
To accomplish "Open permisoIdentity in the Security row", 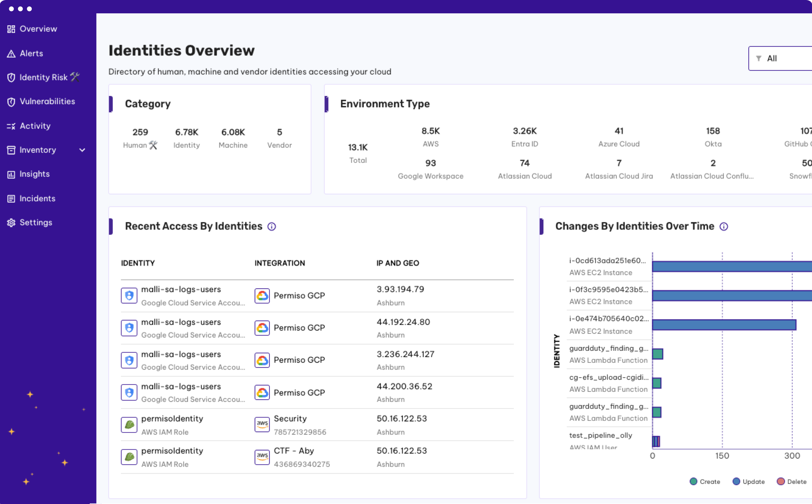I will (172, 419).
